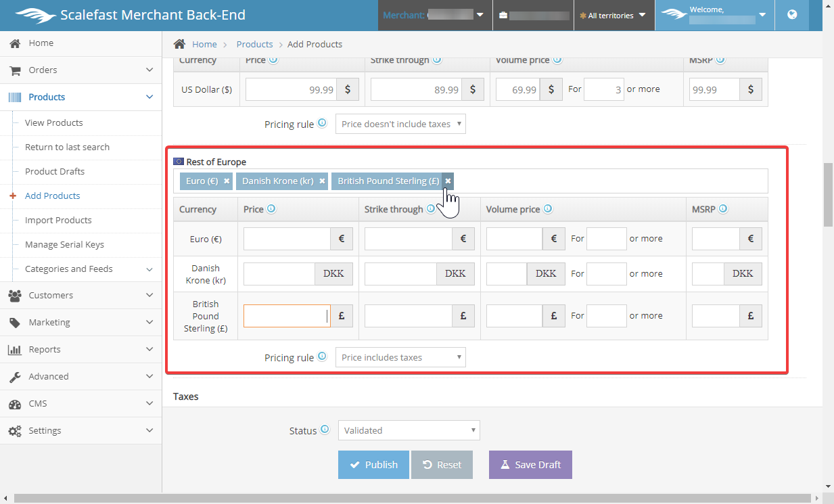Open the Status dropdown showing Validated
Viewport: 834px width, 504px height.
(x=409, y=430)
